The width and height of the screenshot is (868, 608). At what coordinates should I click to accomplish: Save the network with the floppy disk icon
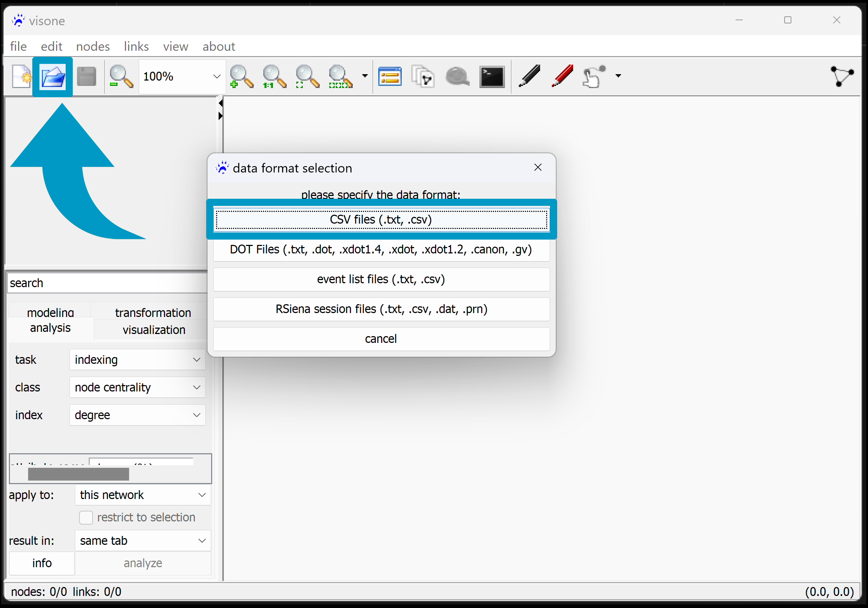pos(87,77)
